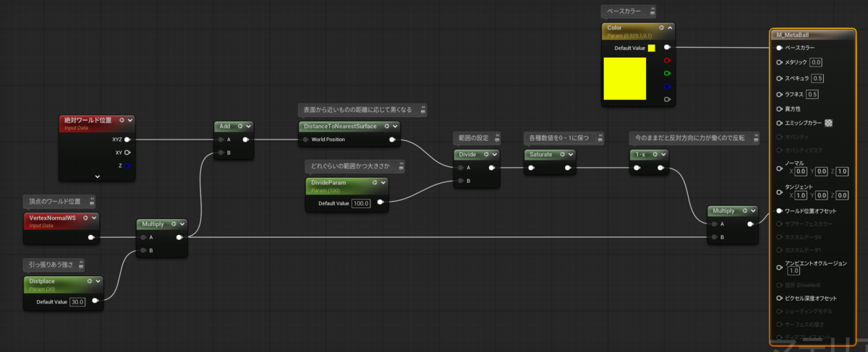Click the ベースカラー input pin on M_MetaBall
The width and height of the screenshot is (868, 352).
(779, 48)
